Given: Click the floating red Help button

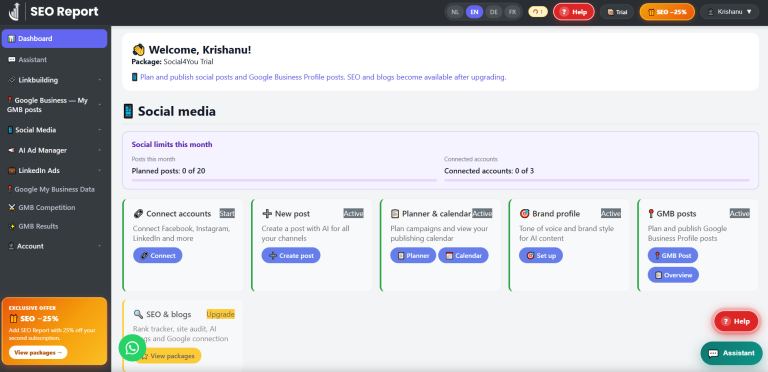Looking at the screenshot, I should point(736,322).
